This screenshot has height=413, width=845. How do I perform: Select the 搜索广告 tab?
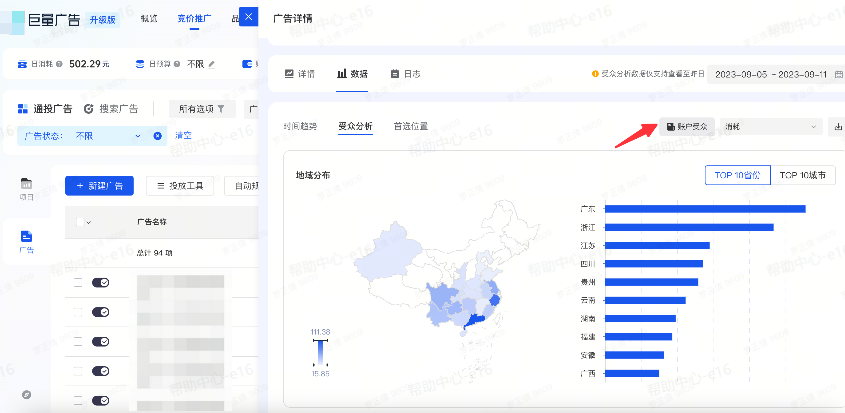[x=111, y=109]
